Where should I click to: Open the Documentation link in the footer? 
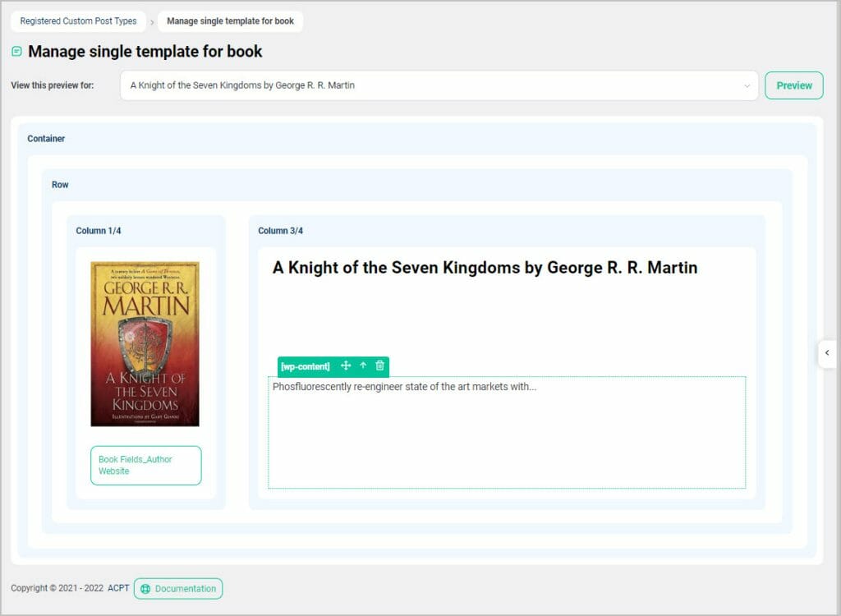[178, 589]
